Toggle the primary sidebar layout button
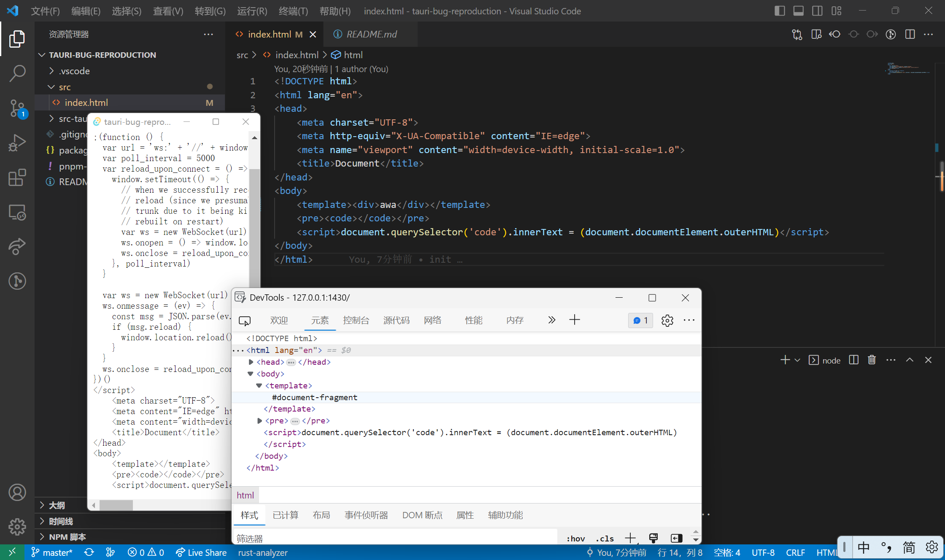This screenshot has width=945, height=560. (779, 11)
